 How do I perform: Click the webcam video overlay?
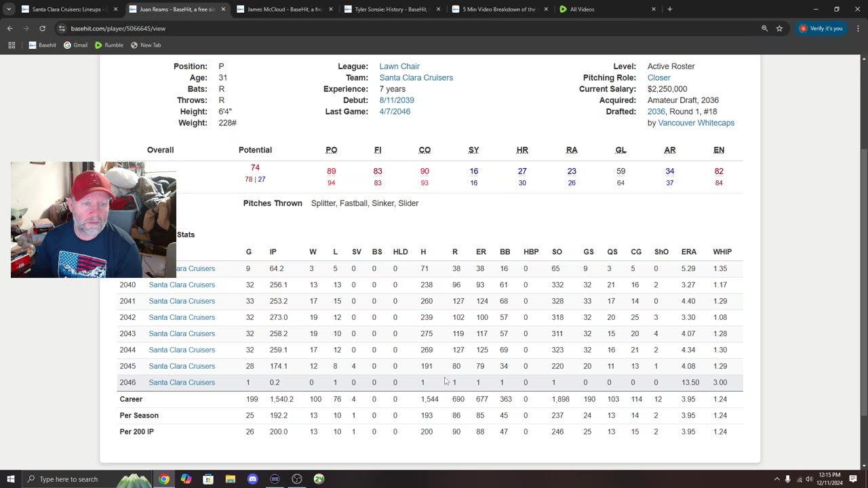[94, 220]
